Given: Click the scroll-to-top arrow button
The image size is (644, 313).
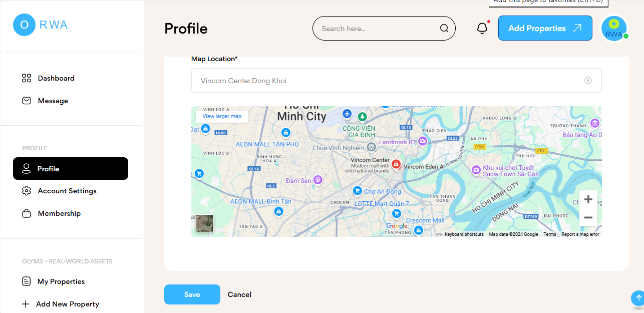Looking at the screenshot, I should click(x=638, y=298).
